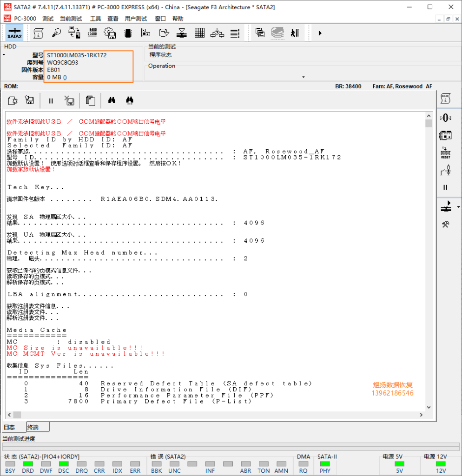Image resolution: width=462 pixels, height=476 pixels.
Task: Click the log horizontal scrollbar right arrow
Action: click(x=421, y=415)
